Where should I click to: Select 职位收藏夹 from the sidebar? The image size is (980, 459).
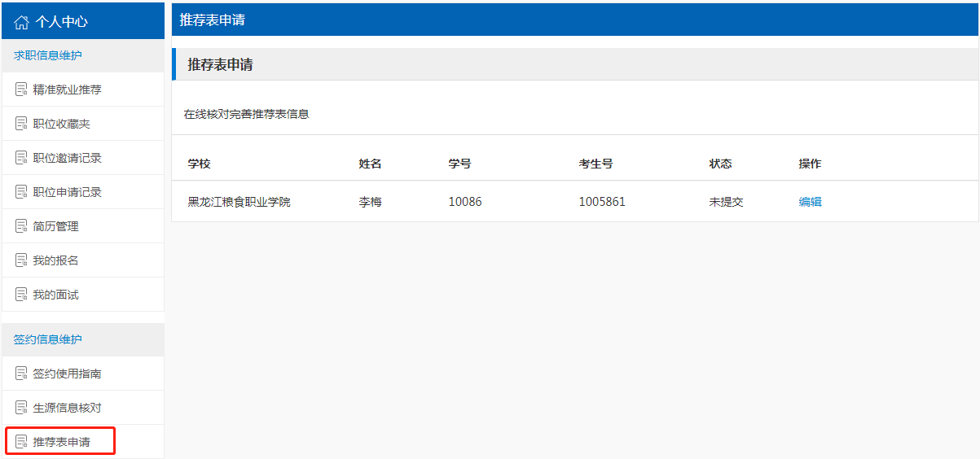(61, 124)
